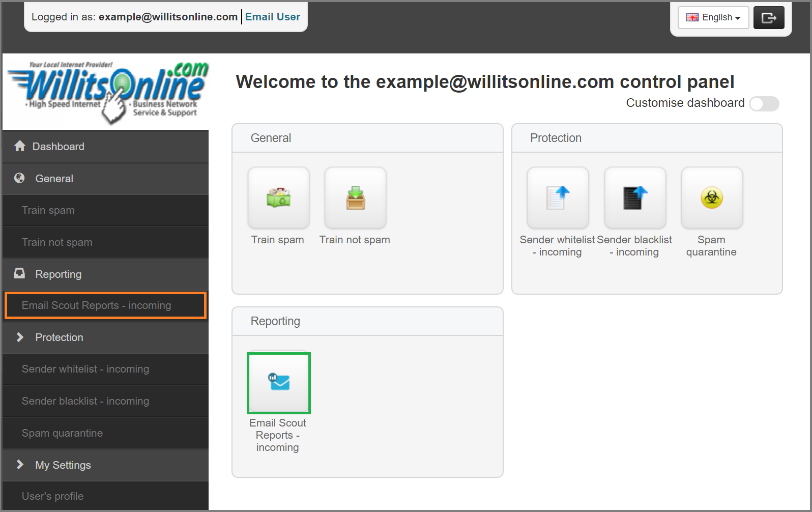812x512 pixels.
Task: Click Train not spam label in General panel
Action: pos(355,240)
